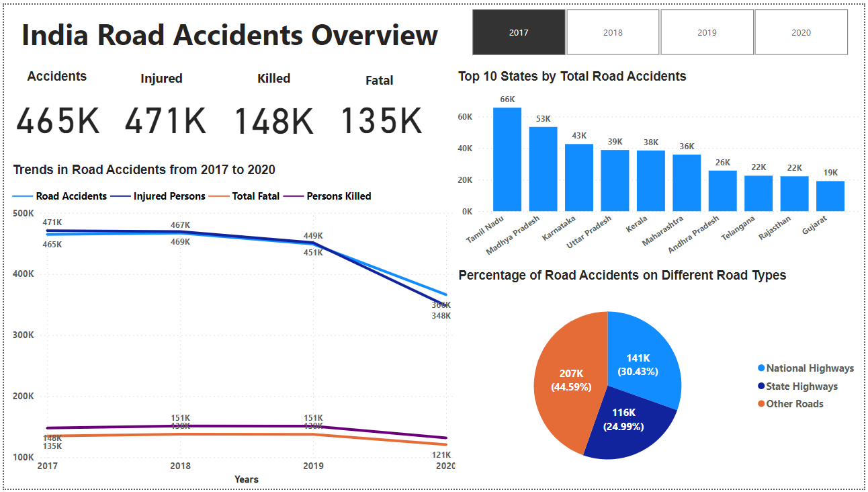Select the 2017 year slicer button
The height and width of the screenshot is (492, 868).
click(x=518, y=32)
